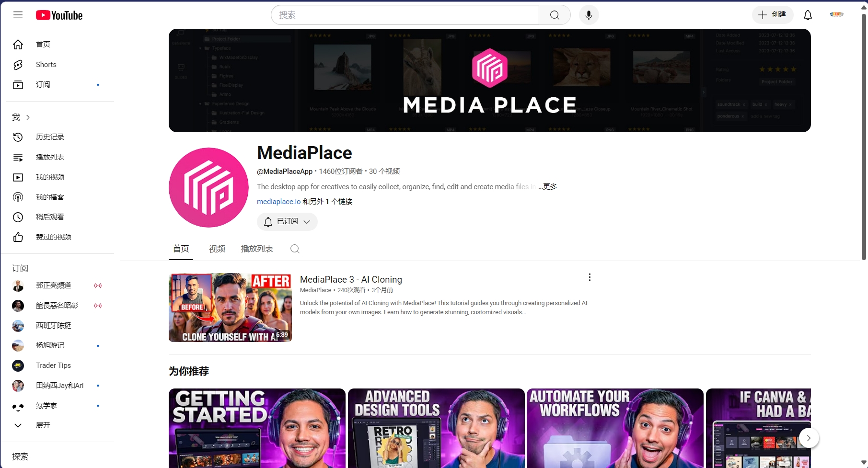Open 赞过的视频 liked videos
Screen dimensions: 868x468
(x=53, y=237)
